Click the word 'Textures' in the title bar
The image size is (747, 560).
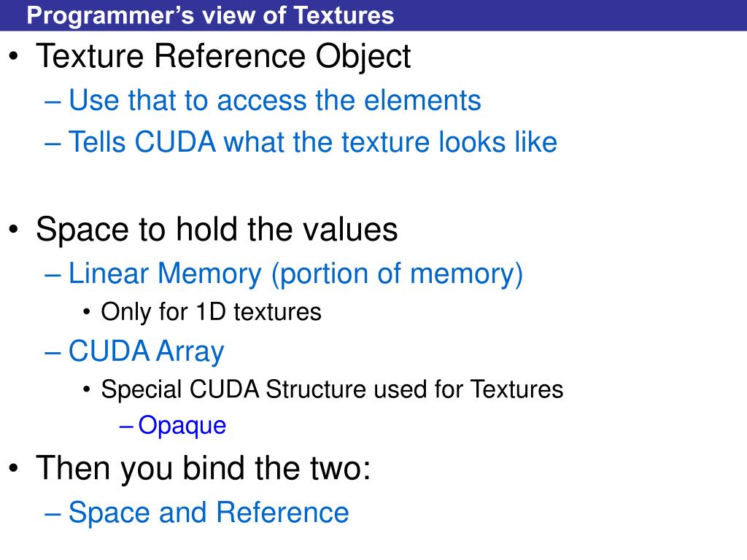[x=344, y=15]
